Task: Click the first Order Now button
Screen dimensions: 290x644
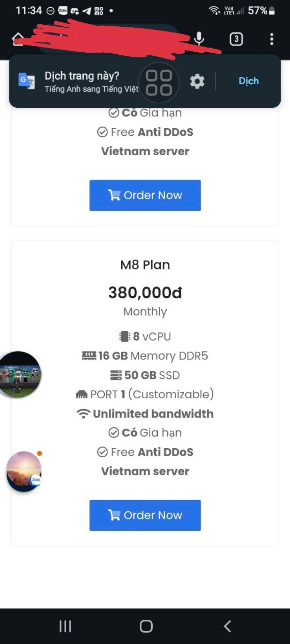Action: pyautogui.click(x=145, y=195)
